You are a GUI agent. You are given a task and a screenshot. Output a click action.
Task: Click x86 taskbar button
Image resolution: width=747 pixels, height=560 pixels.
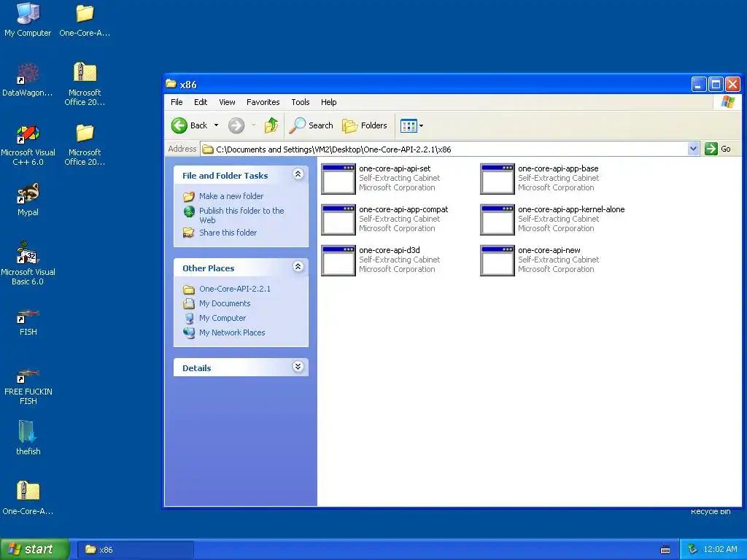[x=135, y=550]
